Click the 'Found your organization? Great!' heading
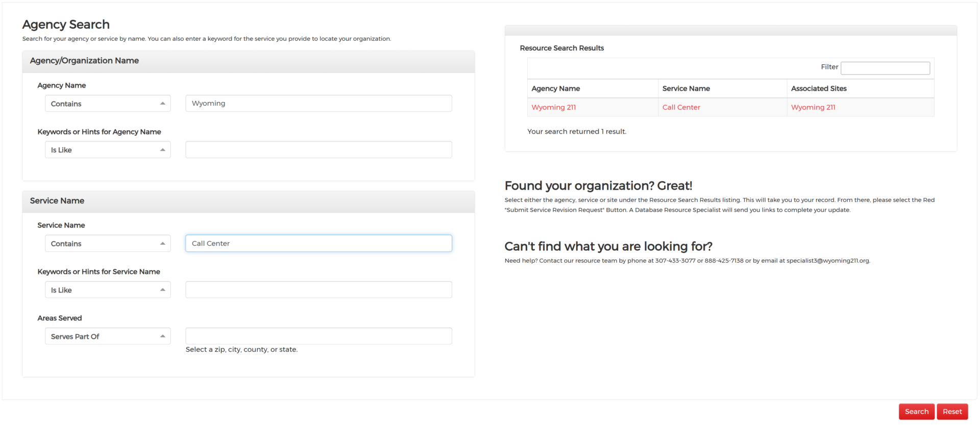The height and width of the screenshot is (433, 980). coord(598,186)
